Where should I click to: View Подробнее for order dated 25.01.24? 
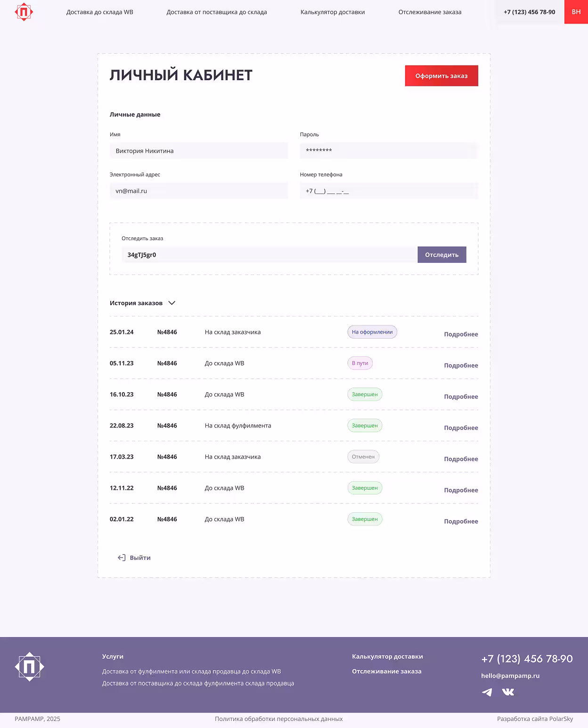[461, 334]
